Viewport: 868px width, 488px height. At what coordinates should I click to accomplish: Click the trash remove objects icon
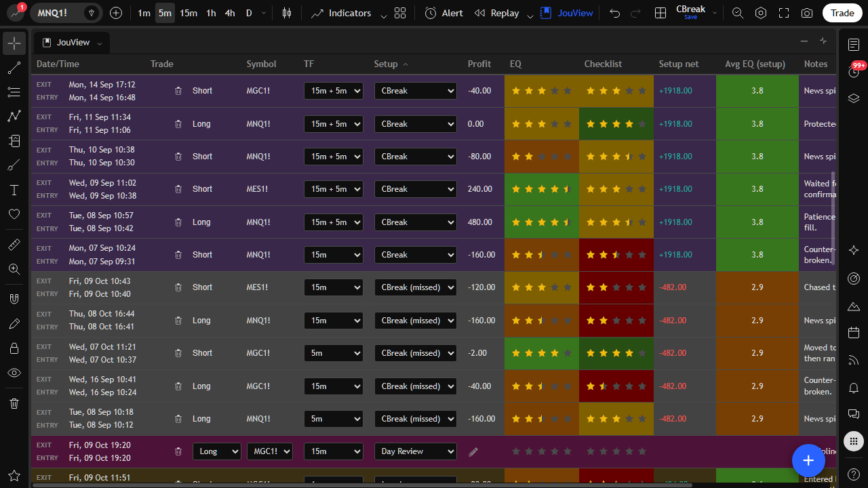[x=14, y=403]
